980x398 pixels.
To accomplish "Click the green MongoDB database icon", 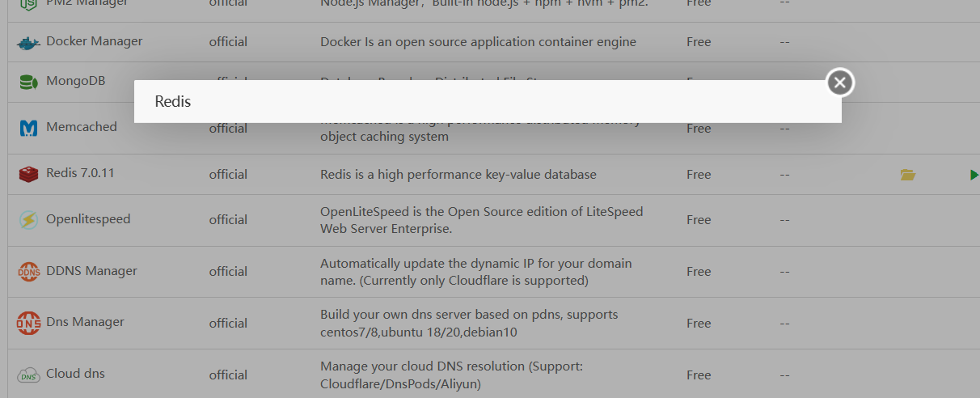I will (x=28, y=82).
